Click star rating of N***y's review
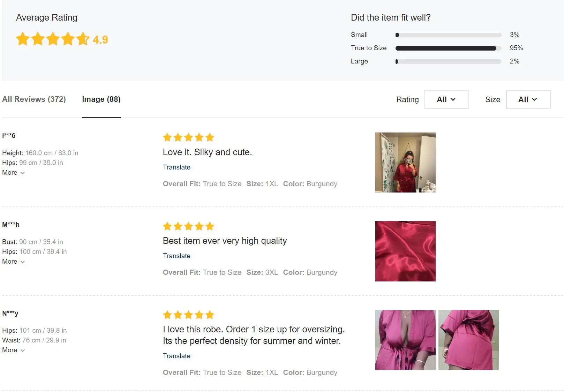 point(188,315)
